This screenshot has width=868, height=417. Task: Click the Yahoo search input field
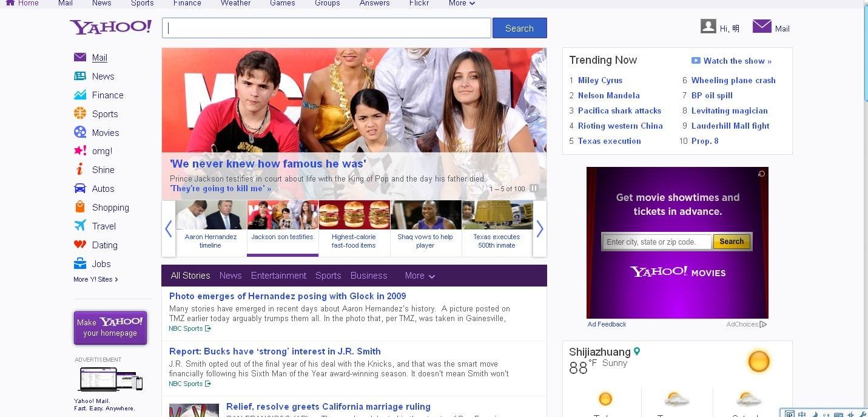point(326,28)
